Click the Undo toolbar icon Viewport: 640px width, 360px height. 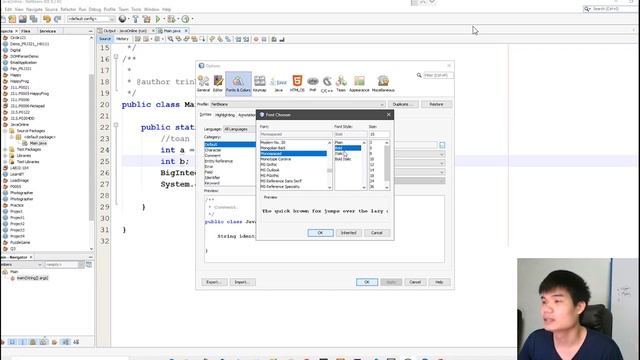coord(47,19)
